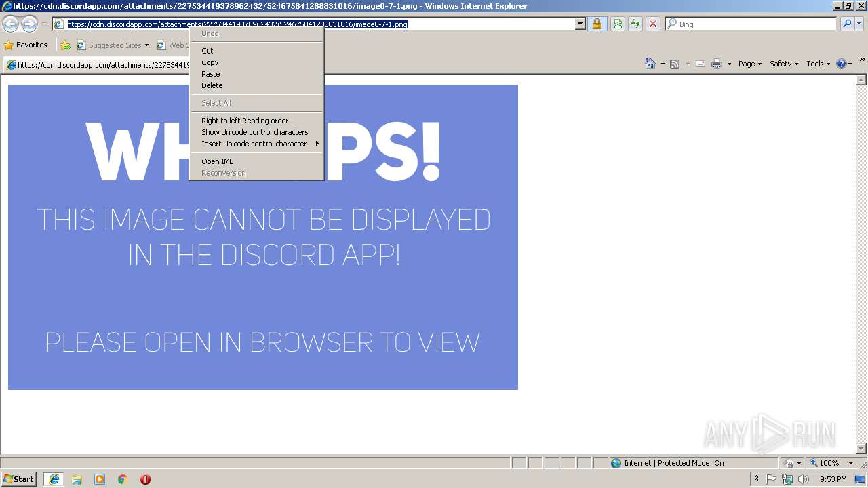The width and height of the screenshot is (868, 488).
Task: Show hidden tray icons arrow
Action: [756, 479]
